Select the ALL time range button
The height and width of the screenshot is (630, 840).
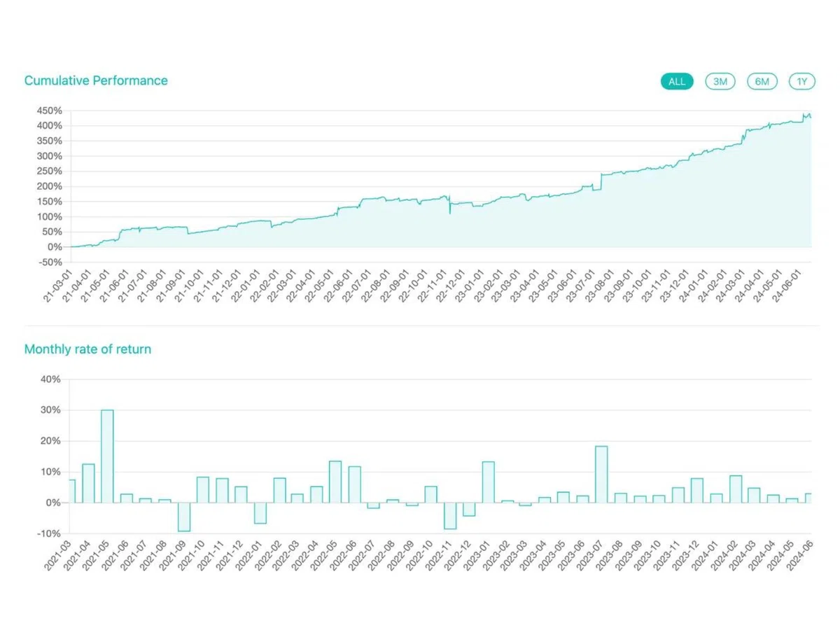(x=677, y=81)
